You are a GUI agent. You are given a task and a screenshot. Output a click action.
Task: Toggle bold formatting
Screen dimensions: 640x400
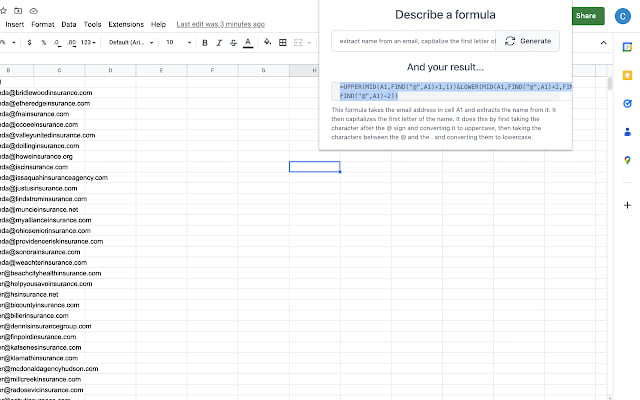205,42
